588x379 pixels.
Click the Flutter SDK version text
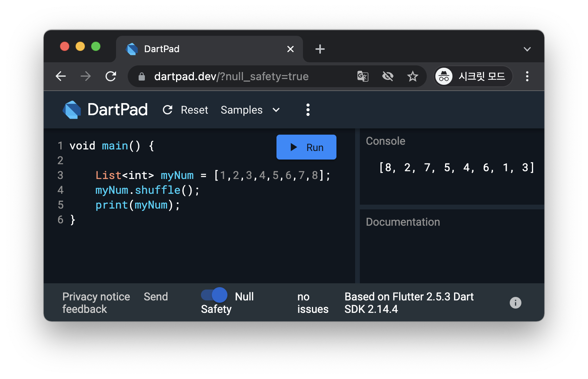(x=409, y=303)
